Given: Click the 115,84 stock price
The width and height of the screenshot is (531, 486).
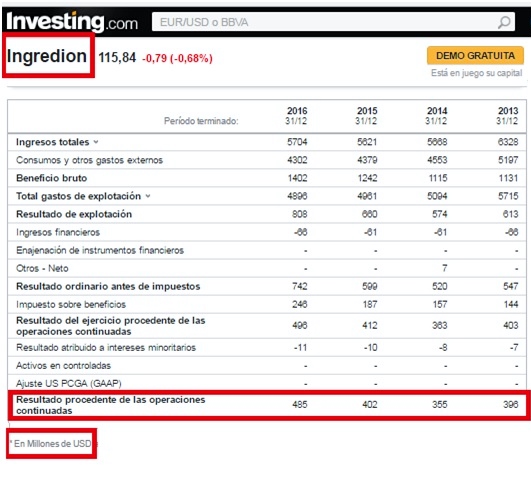Looking at the screenshot, I should (117, 58).
